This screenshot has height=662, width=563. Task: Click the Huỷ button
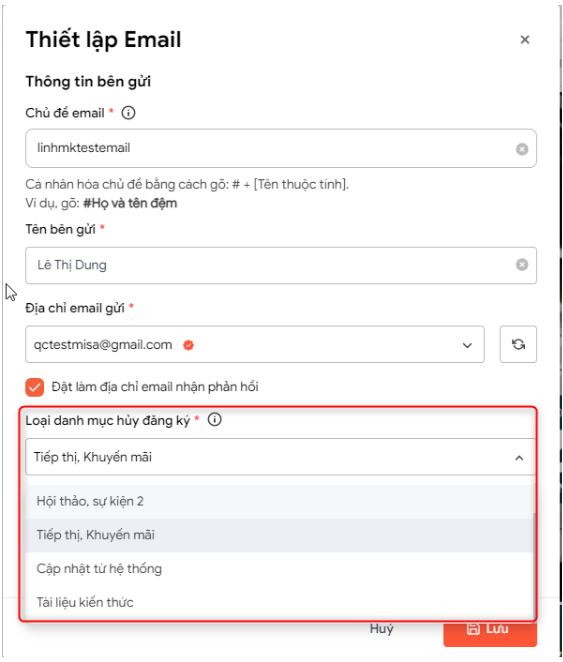tap(382, 629)
